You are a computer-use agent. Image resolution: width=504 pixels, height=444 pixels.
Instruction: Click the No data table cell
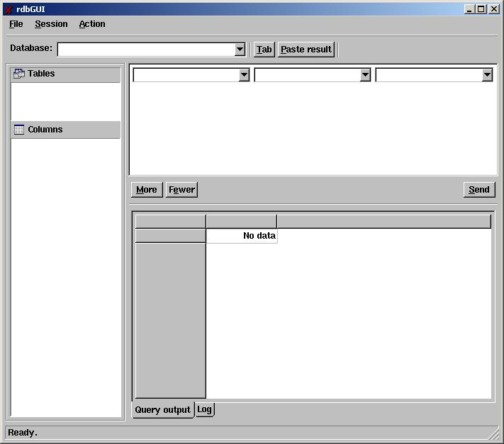point(242,236)
